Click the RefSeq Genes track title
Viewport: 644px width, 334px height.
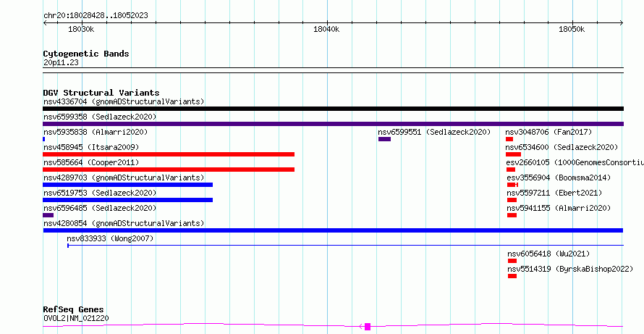[73, 309]
